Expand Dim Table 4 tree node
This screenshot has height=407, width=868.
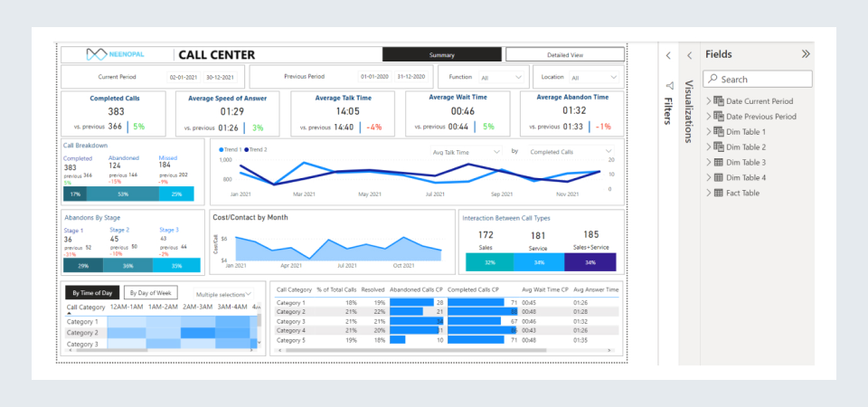pos(709,178)
